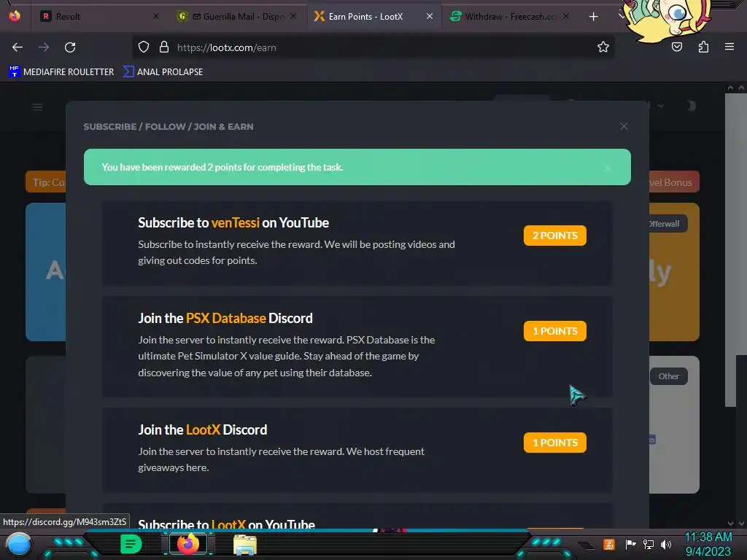Viewport: 747px width, 560px height.
Task: Open the clock showing 11:38 AM
Action: (708, 544)
